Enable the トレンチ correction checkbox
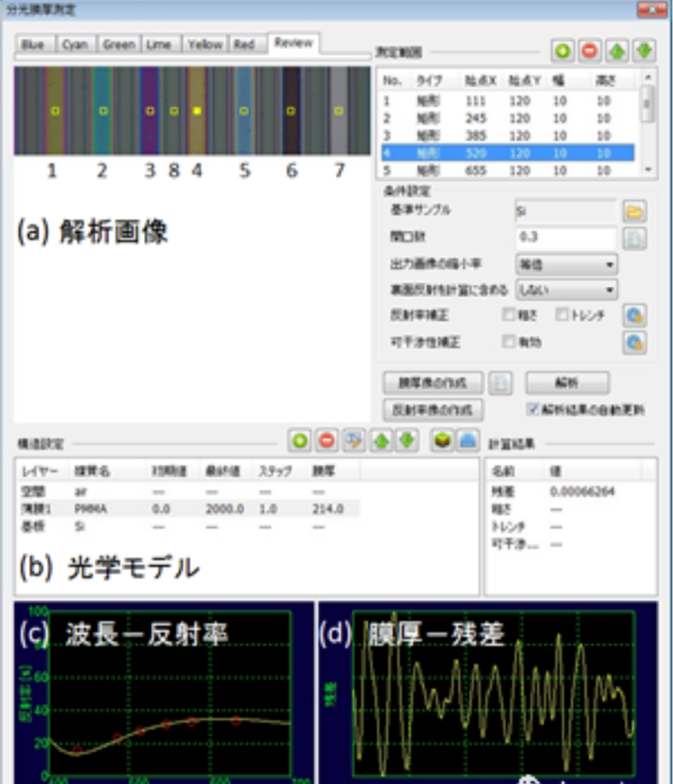Image resolution: width=673 pixels, height=784 pixels. [564, 315]
